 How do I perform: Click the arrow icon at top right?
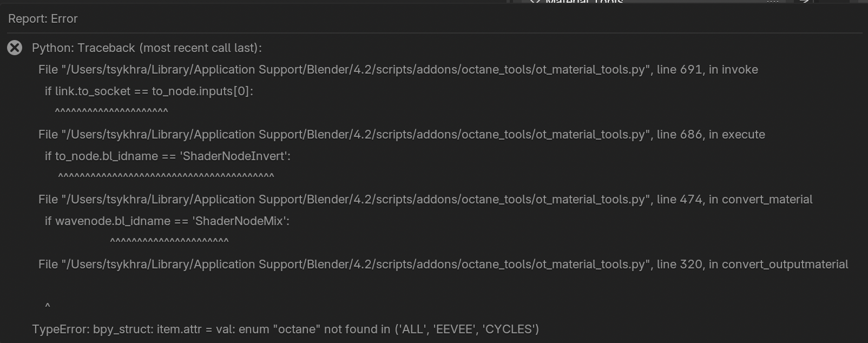[x=804, y=2]
